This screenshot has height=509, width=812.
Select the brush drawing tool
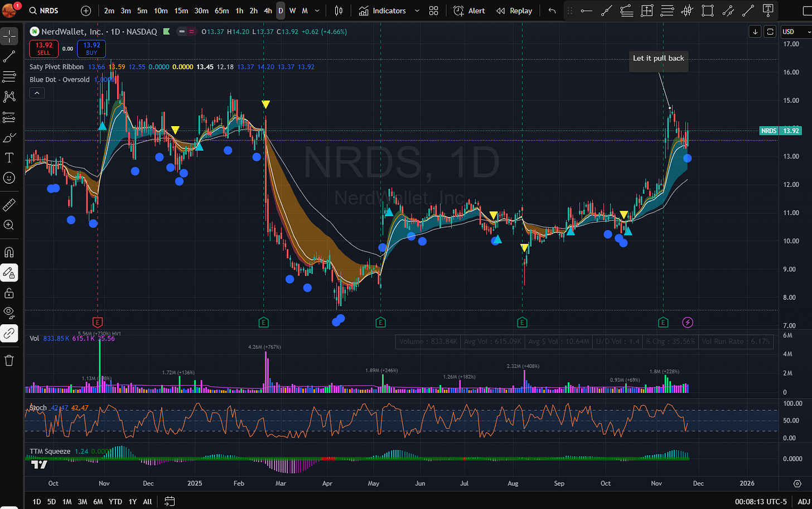[9, 137]
